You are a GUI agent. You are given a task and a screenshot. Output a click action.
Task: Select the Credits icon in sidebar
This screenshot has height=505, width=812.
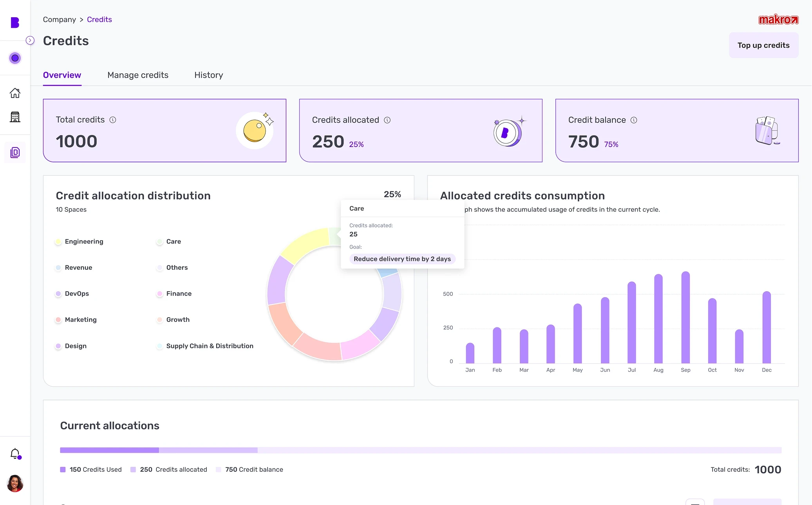[x=15, y=153]
